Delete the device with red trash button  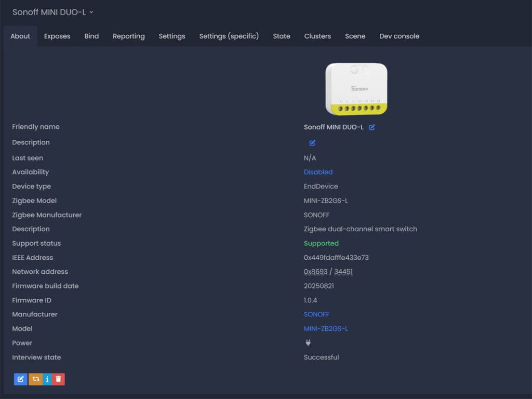(58, 379)
